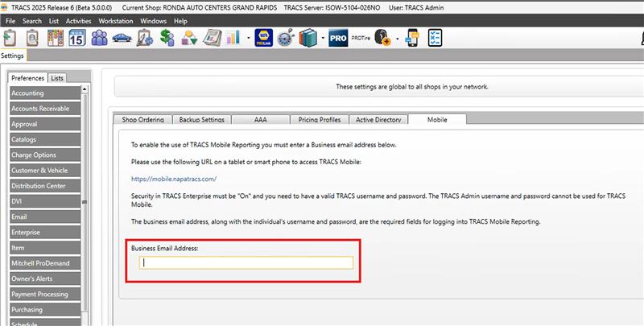Click the colored shapes icon

point(189,38)
